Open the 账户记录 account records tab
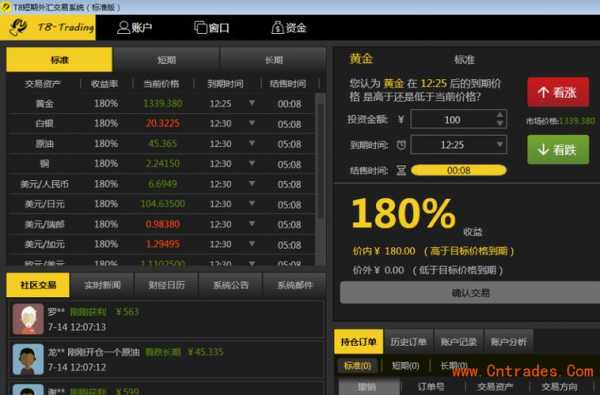This screenshot has height=395, width=600. pyautogui.click(x=459, y=341)
